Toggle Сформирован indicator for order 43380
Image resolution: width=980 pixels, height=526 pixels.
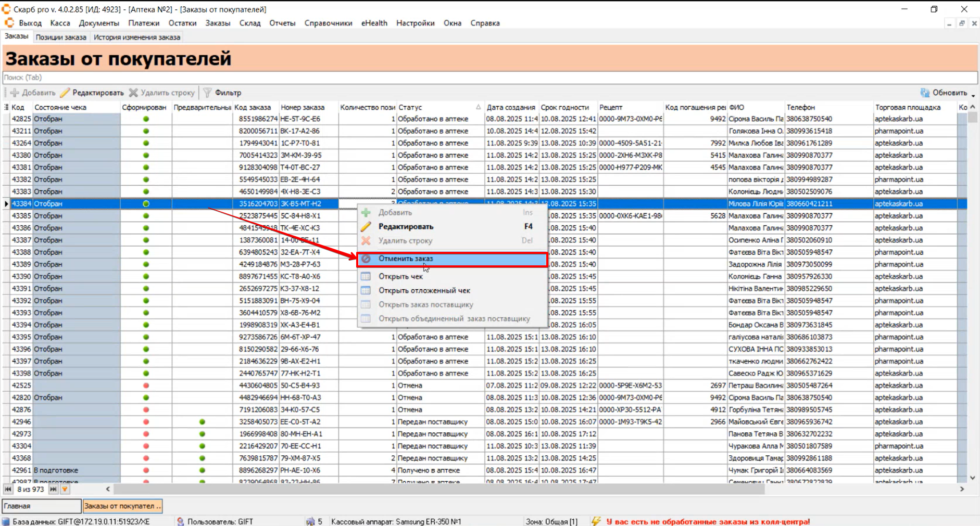(x=146, y=155)
